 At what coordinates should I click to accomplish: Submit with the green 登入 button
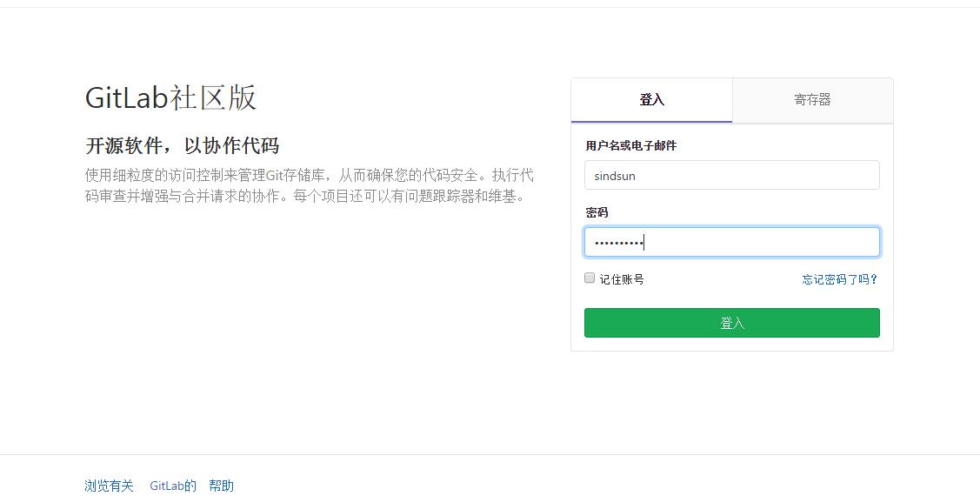click(x=732, y=323)
